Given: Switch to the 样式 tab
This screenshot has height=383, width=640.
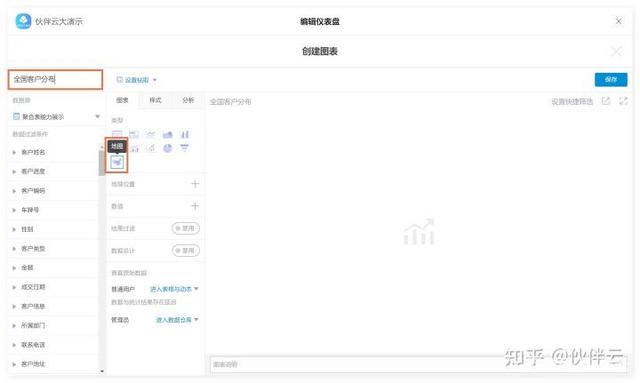Looking at the screenshot, I should pos(155,100).
